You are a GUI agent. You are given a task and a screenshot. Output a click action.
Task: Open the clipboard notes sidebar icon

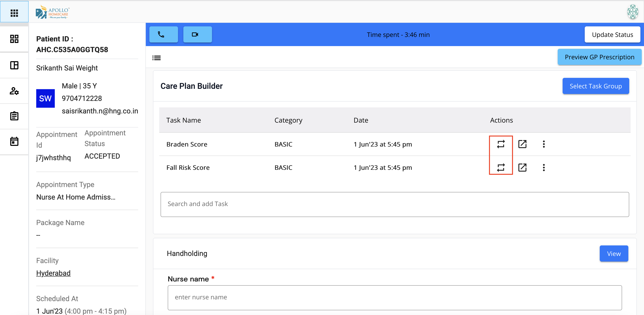[14, 116]
